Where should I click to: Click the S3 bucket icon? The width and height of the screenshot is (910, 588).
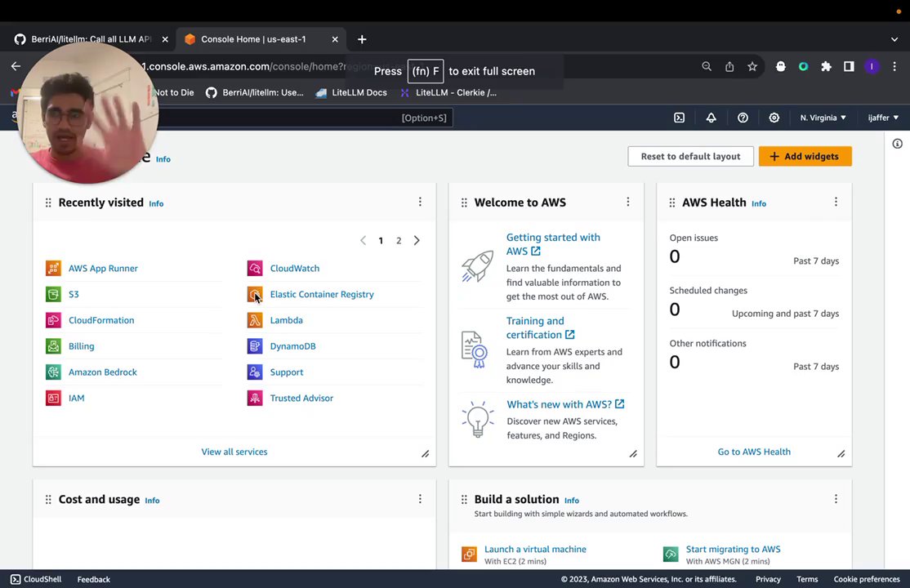pos(53,294)
